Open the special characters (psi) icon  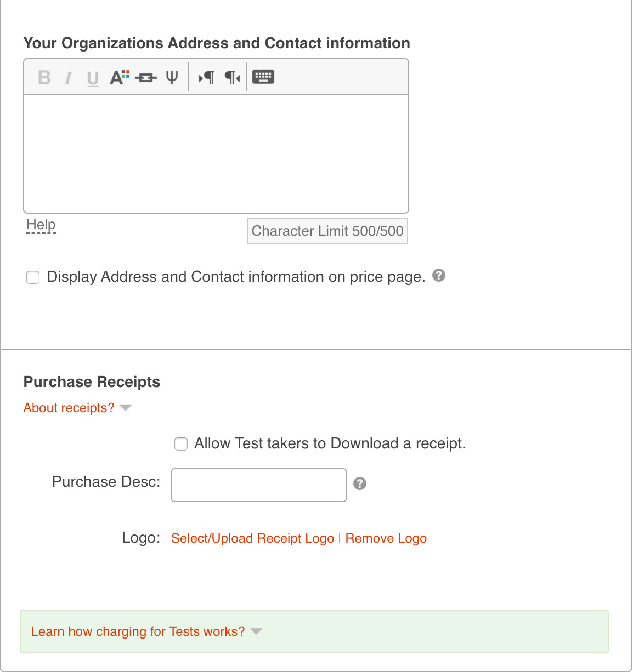172,77
